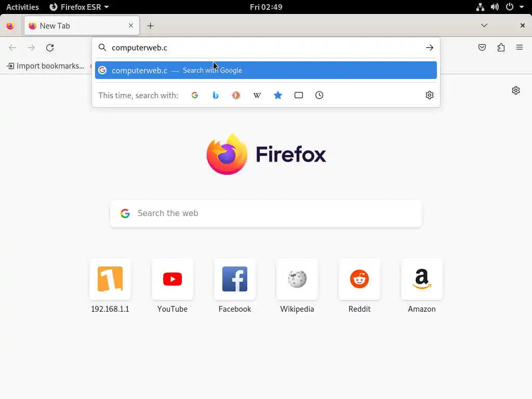
Task: Open the Firefox hamburger menu
Action: point(520,47)
